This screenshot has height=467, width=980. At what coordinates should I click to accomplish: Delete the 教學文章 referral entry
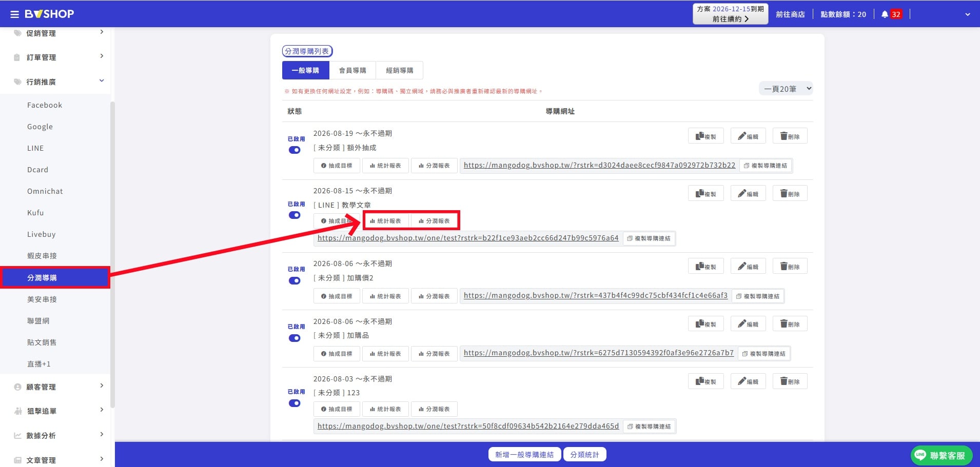tap(790, 193)
